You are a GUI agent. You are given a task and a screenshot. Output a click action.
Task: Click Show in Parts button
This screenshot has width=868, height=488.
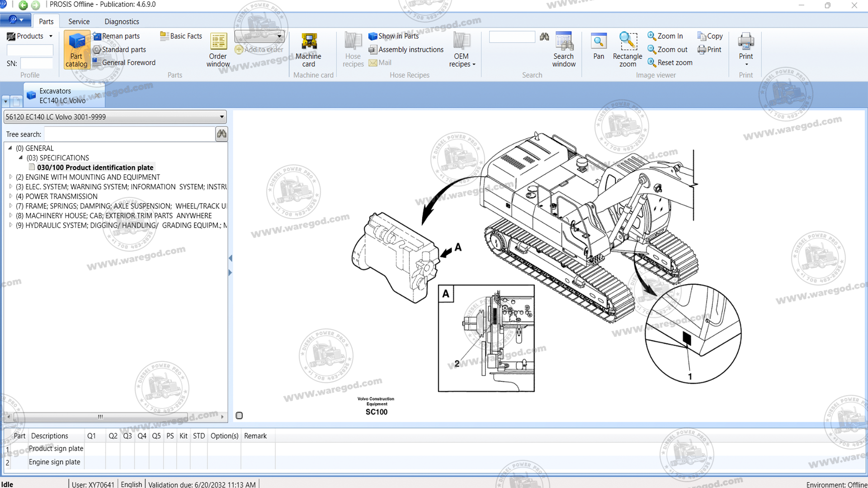(x=393, y=36)
